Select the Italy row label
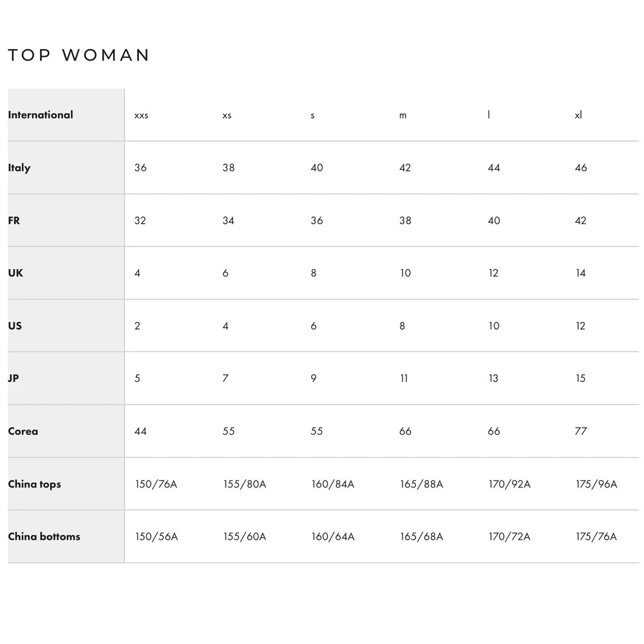The height and width of the screenshot is (644, 644). 19,167
